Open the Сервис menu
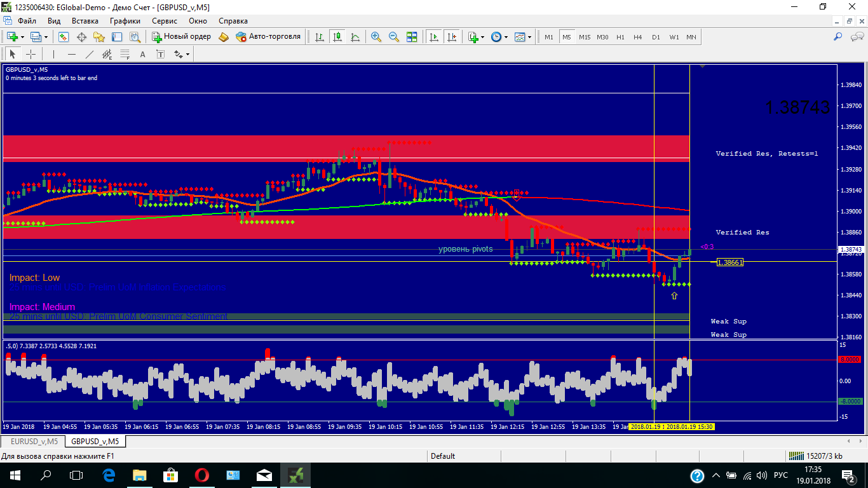This screenshot has width=868, height=488. pos(164,20)
